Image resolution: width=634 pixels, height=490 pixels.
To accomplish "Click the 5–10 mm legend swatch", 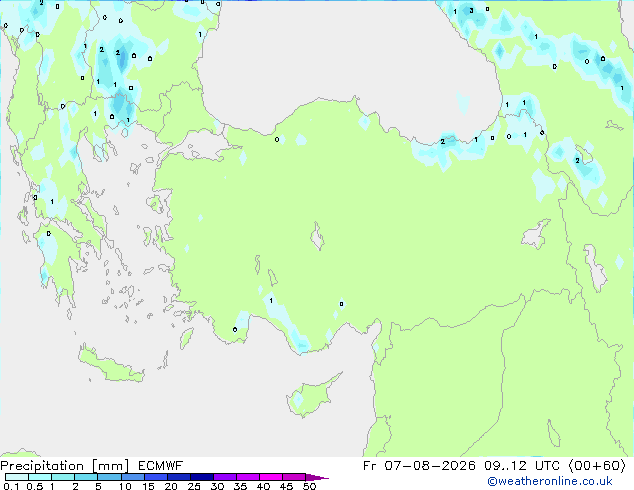I will click(x=109, y=477).
